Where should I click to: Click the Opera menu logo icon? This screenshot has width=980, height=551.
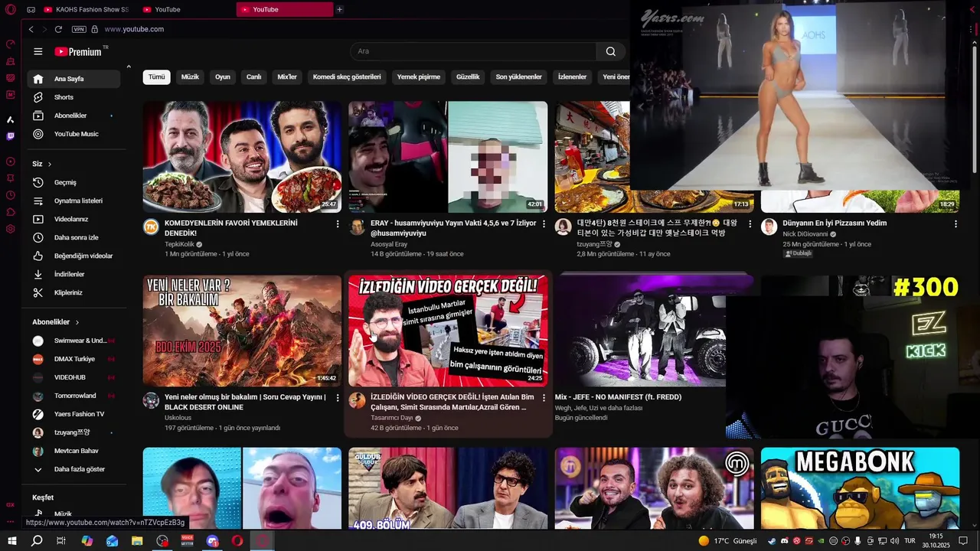click(x=11, y=9)
